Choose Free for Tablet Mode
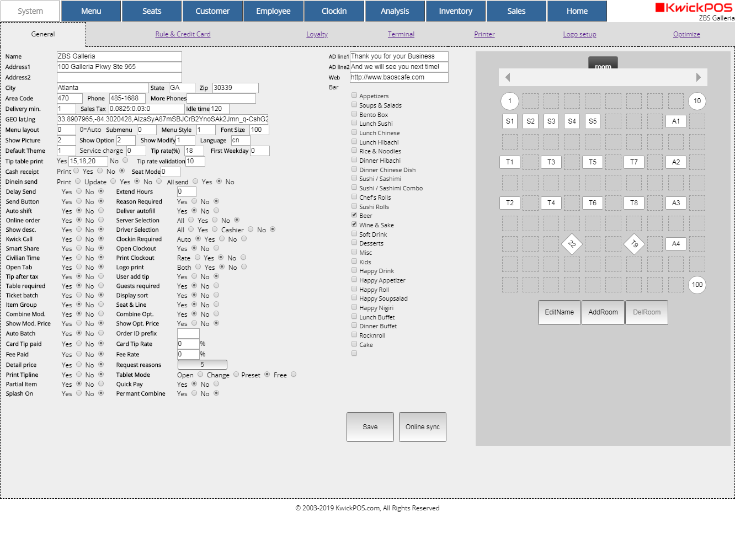The width and height of the screenshot is (735, 560). pyautogui.click(x=294, y=375)
